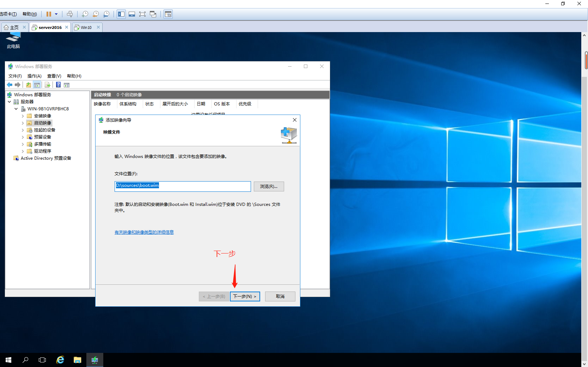Select Windows 部署服务 root tree node
The width and height of the screenshot is (588, 367).
click(x=32, y=95)
